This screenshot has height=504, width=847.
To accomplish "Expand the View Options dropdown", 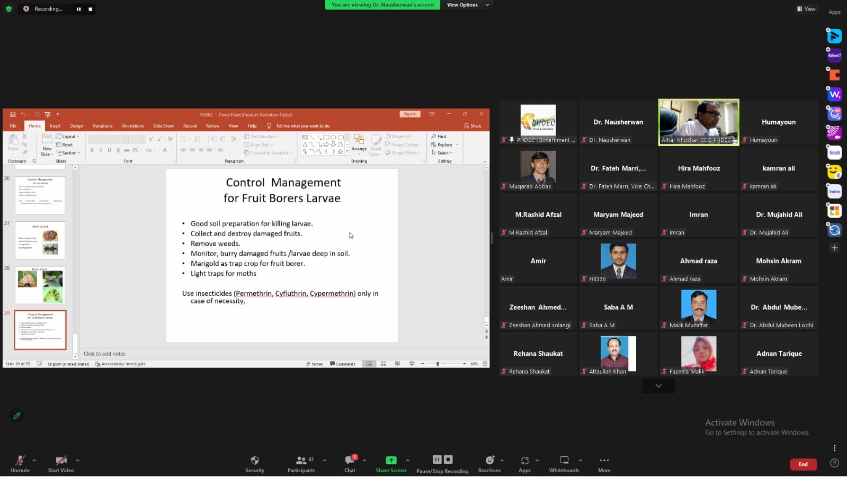I will [x=467, y=5].
